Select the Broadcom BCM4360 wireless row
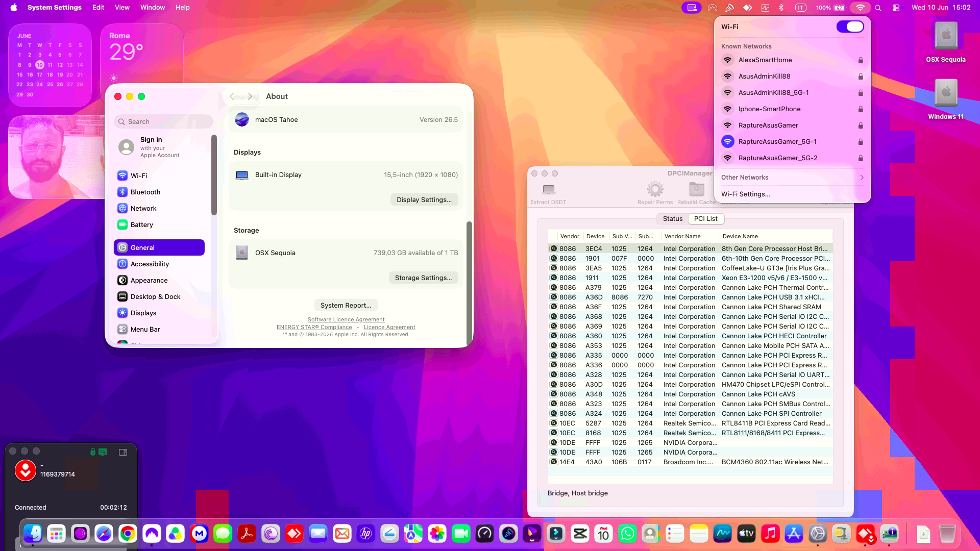This screenshot has width=980, height=551. [690, 462]
